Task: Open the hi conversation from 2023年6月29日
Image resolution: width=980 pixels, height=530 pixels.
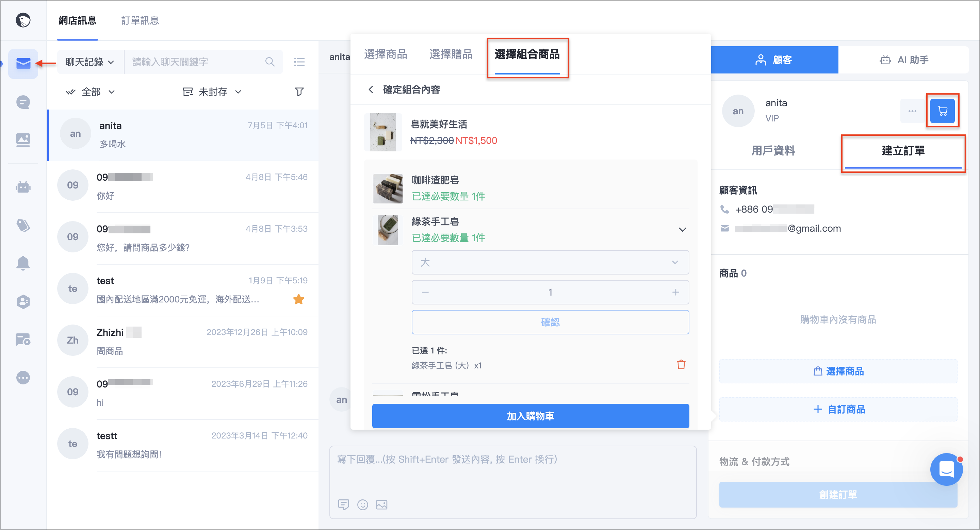Action: point(183,393)
